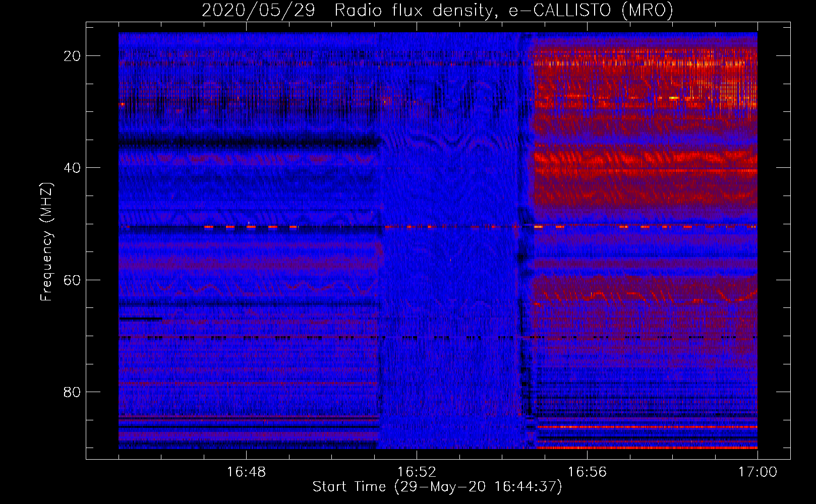Viewport: 816px width, 504px height.
Task: Click the plot title "2020/05/29 Radio flux density, e-CALLISTO (MRO)"
Action: click(x=437, y=10)
